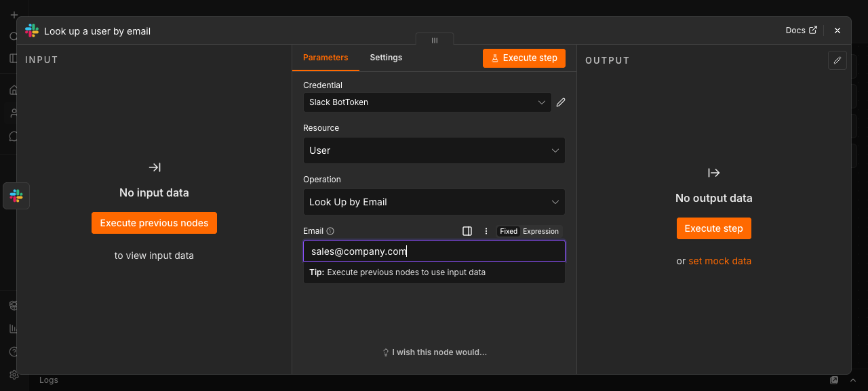Click the Execute previous nodes button
This screenshot has width=868, height=391.
154,223
